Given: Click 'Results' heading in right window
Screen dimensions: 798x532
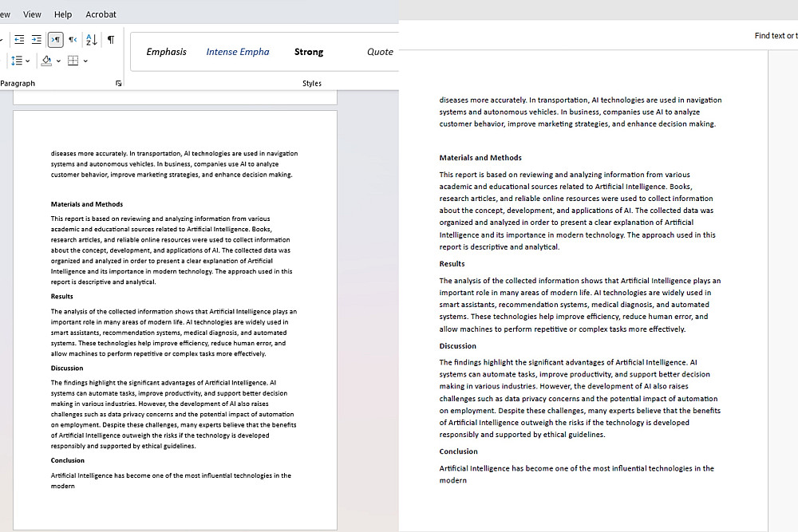Looking at the screenshot, I should pos(452,263).
